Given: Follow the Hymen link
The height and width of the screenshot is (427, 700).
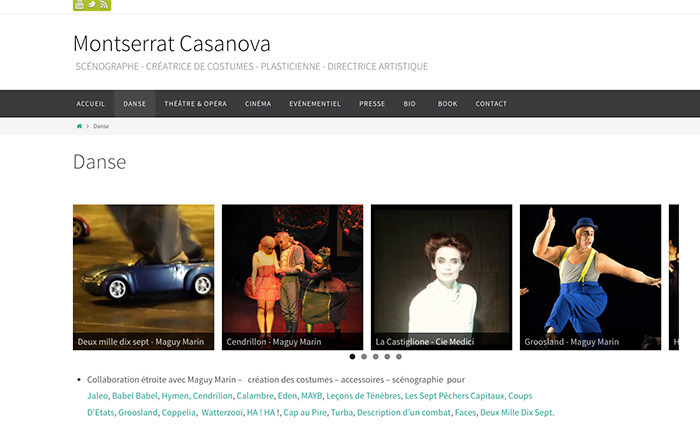Looking at the screenshot, I should 175,396.
